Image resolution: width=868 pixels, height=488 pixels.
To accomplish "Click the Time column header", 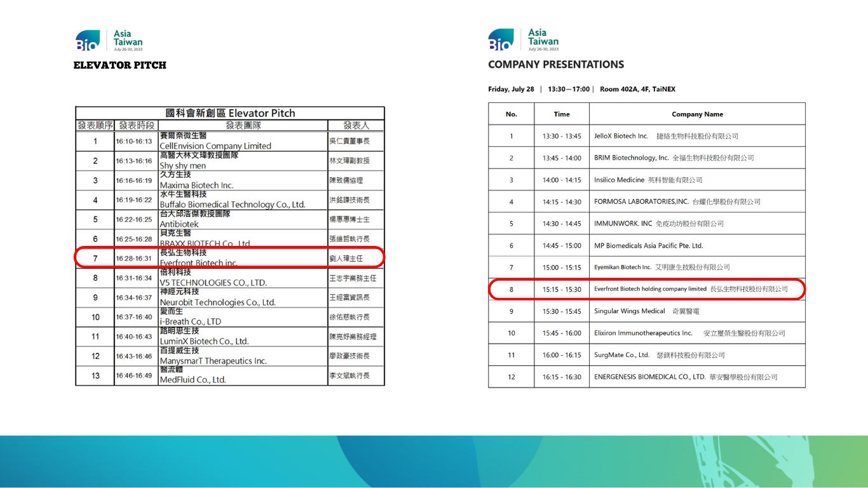I will [562, 114].
